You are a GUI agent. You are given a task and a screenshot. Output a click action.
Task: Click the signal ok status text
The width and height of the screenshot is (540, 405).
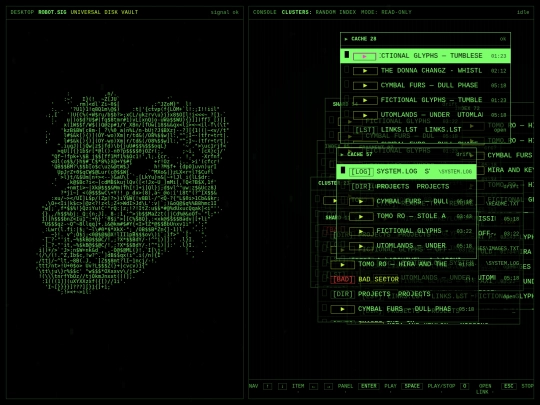225,12
